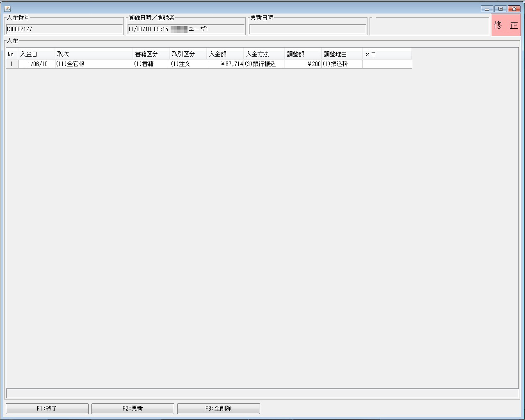Click the 調整理由 column header
This screenshot has height=420, width=525.
pos(342,54)
